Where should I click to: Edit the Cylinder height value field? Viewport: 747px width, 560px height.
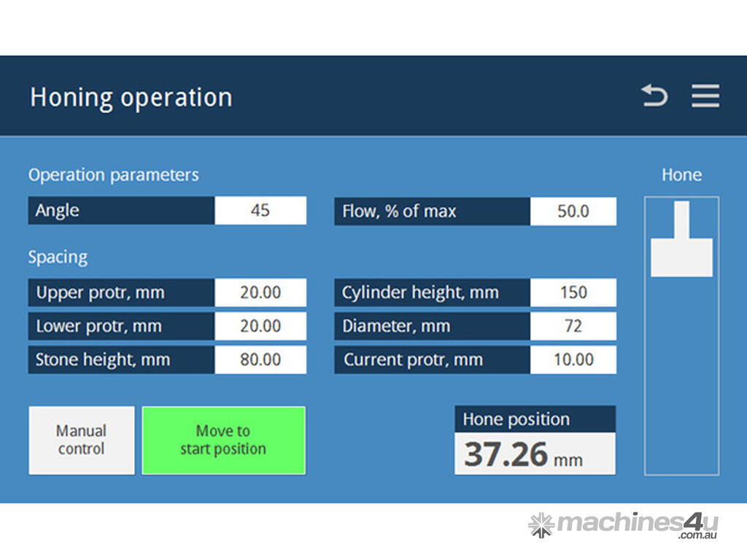click(573, 292)
